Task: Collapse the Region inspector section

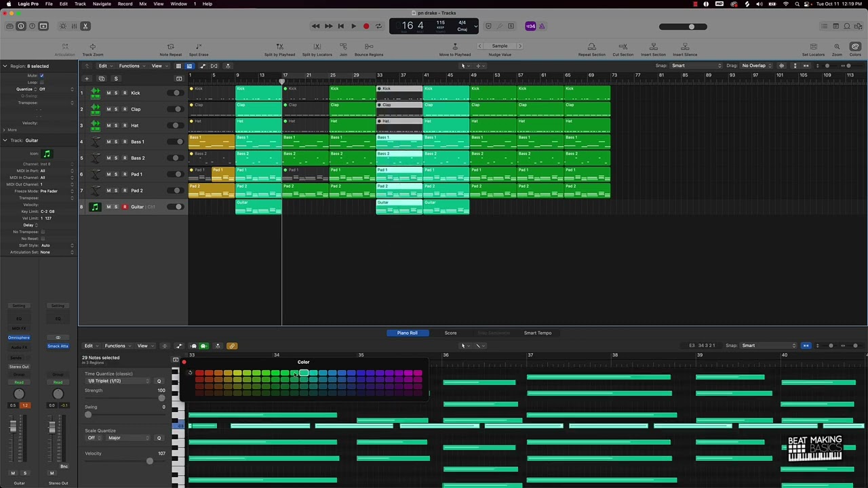Action: (5, 66)
